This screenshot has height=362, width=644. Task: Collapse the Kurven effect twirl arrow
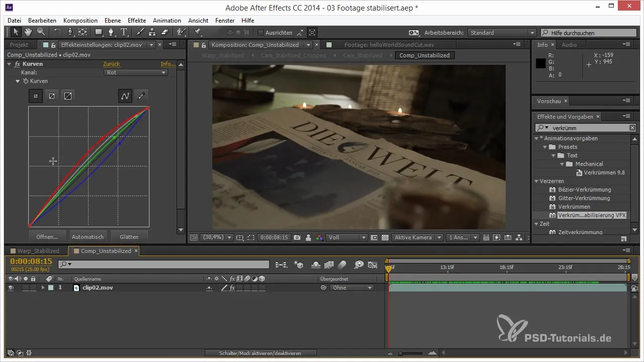[x=10, y=64]
